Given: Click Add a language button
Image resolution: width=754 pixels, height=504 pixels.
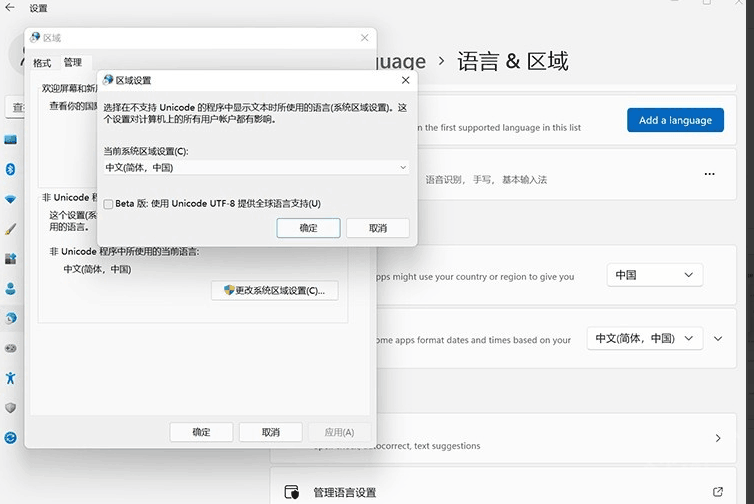Looking at the screenshot, I should pos(675,120).
